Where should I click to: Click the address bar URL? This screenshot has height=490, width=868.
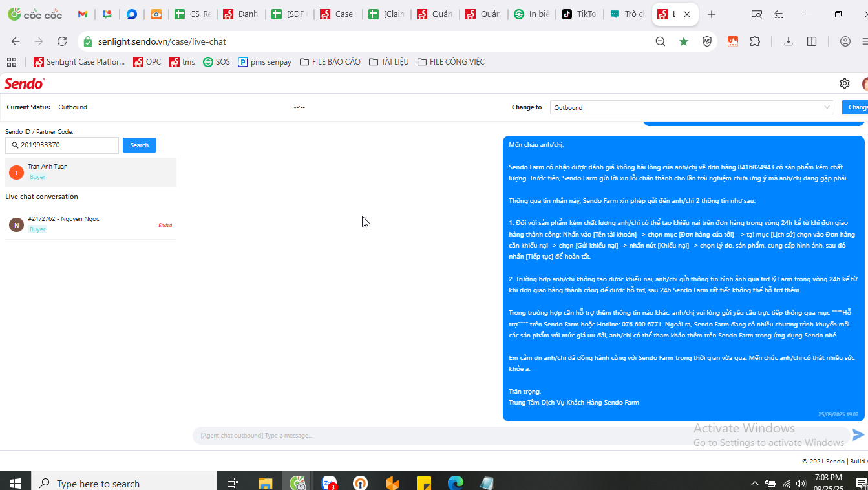162,41
